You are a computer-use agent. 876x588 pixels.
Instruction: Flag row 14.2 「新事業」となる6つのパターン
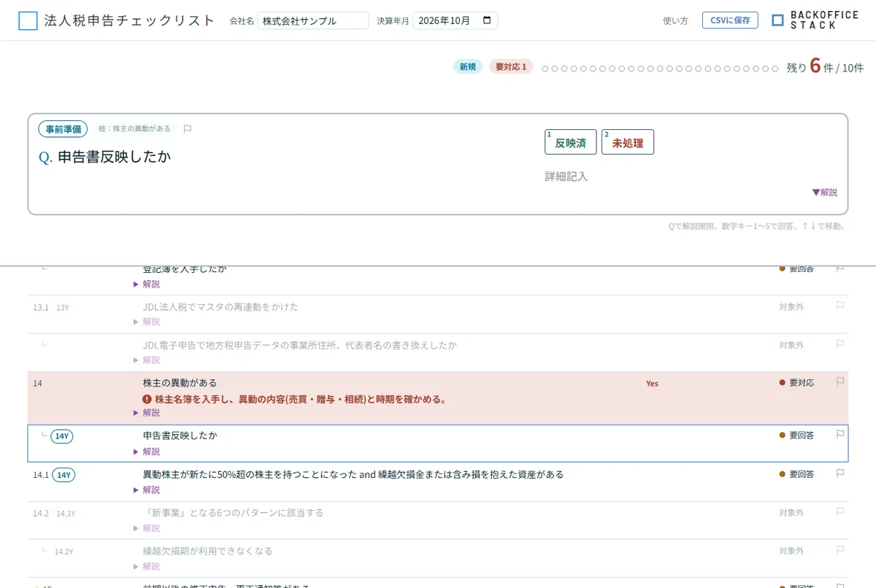[840, 512]
